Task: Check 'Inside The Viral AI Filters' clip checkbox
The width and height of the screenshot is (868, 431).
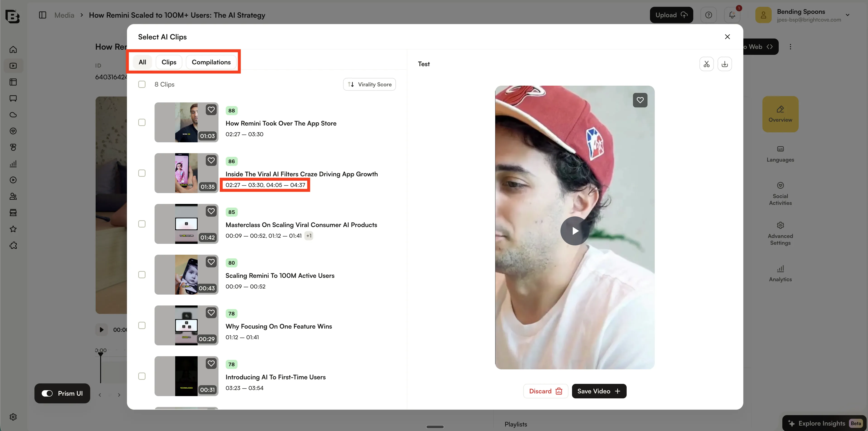Action: [142, 173]
